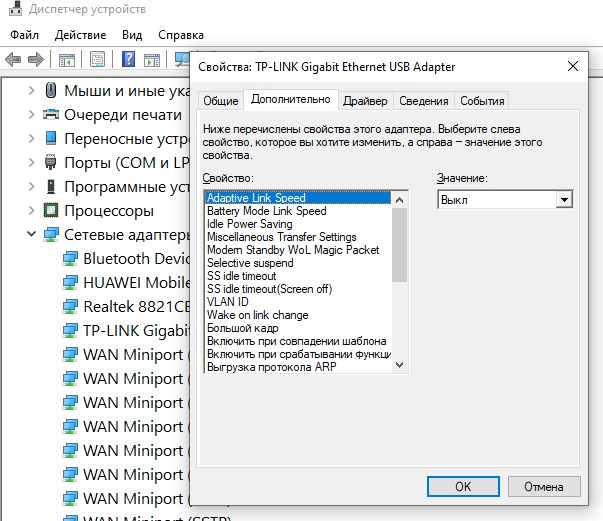Select SS idle timeout property
Screen dimensions: 603x521
298,276
